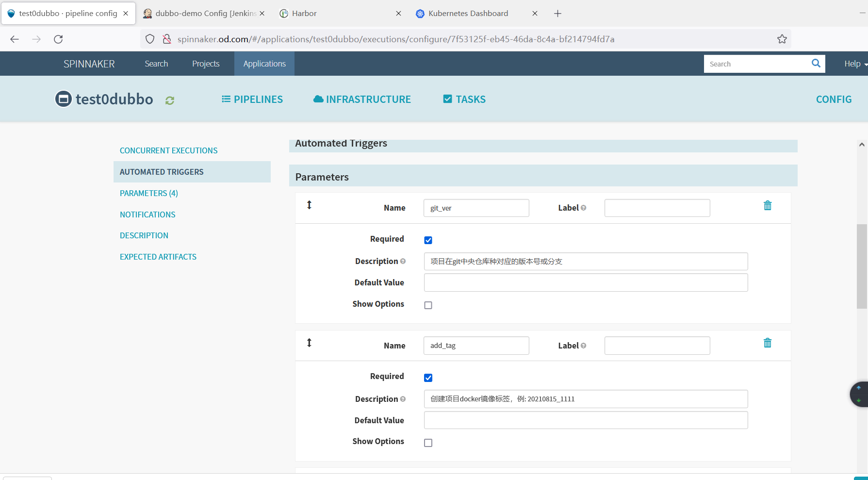Open the PIPELINES section
This screenshot has width=868, height=480.
[252, 99]
